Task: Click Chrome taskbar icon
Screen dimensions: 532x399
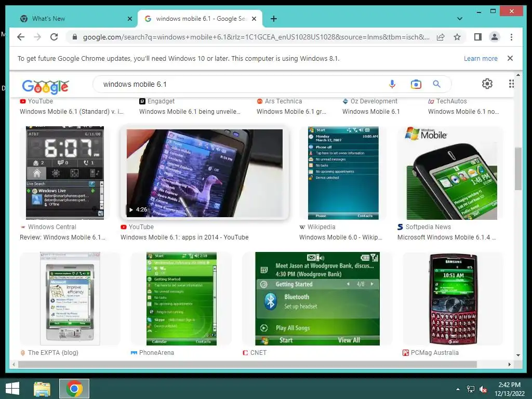Action: click(74, 389)
